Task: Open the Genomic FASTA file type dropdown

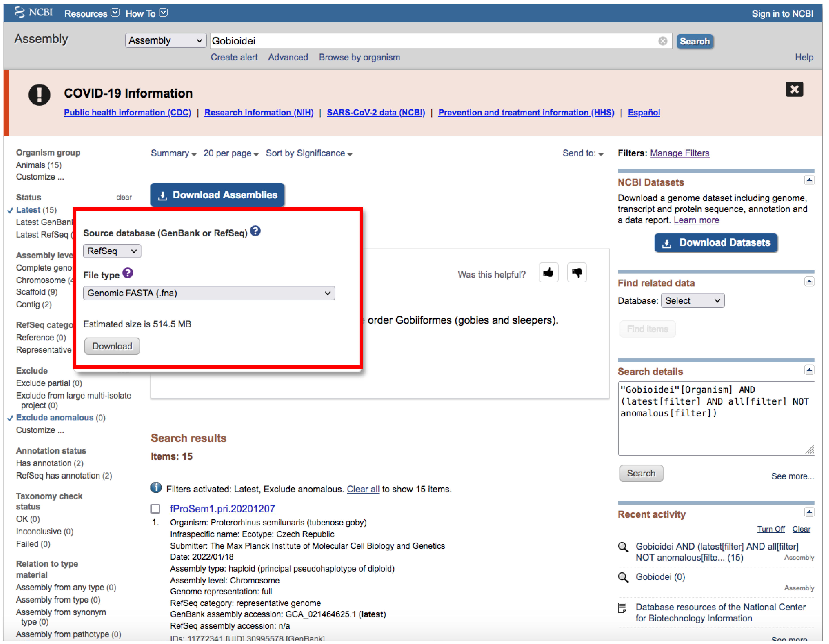Action: (x=209, y=293)
